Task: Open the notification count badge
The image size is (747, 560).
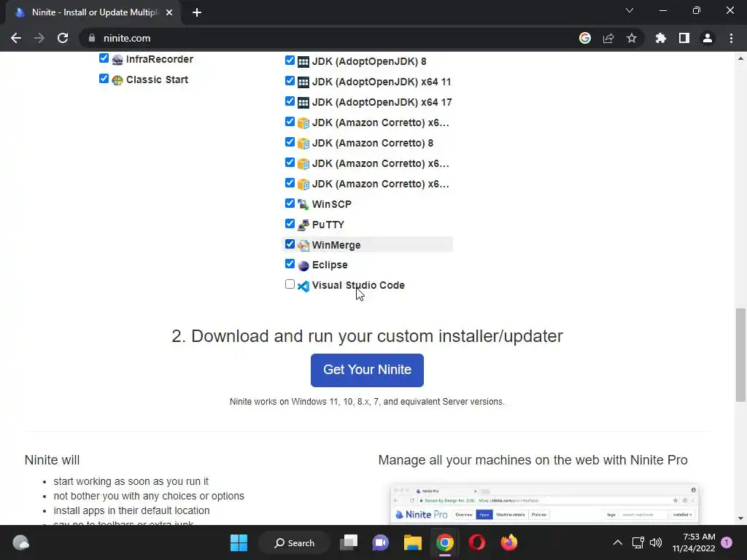Action: point(727,542)
